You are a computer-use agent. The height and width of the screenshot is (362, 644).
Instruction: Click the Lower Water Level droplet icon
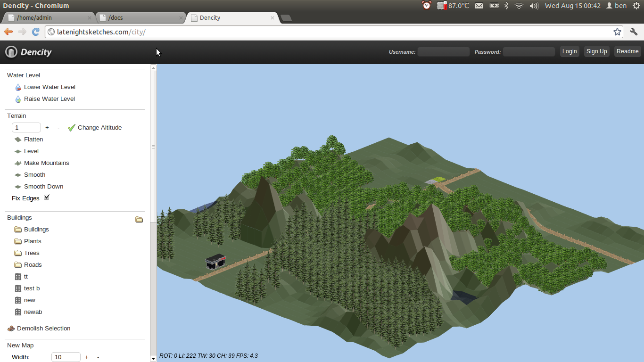[18, 87]
